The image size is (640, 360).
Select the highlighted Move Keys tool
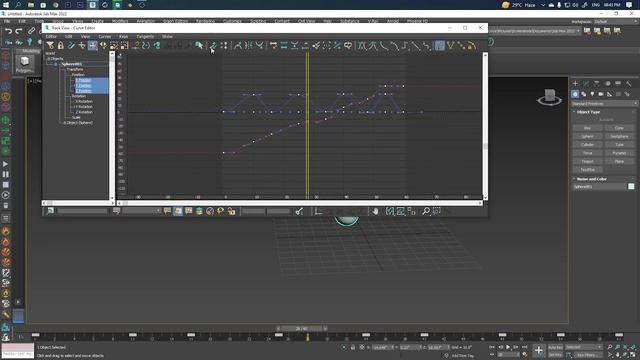tap(93, 45)
